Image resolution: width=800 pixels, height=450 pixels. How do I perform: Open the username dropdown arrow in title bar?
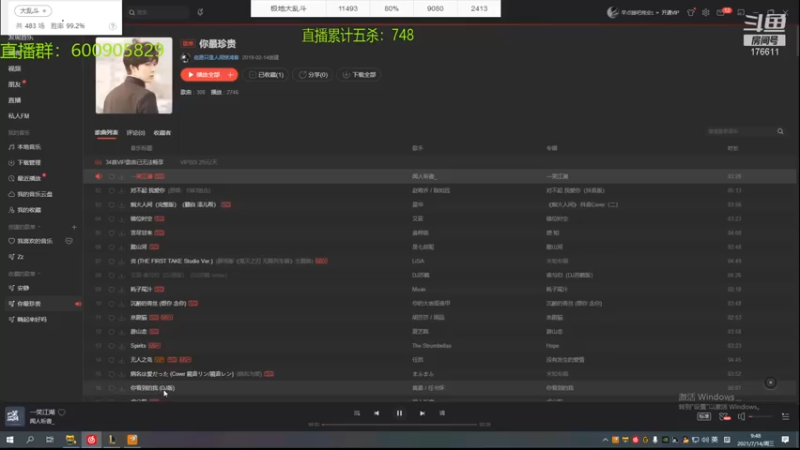(657, 13)
